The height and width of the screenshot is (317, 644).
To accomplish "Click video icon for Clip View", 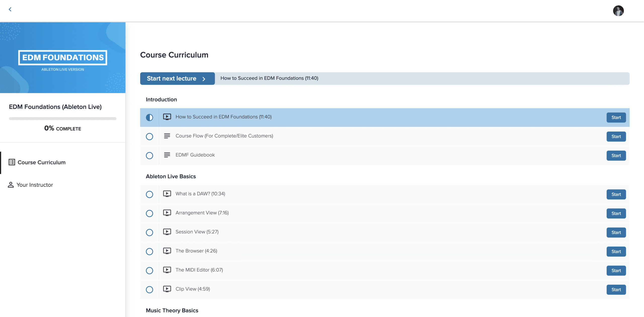I will pos(167,289).
